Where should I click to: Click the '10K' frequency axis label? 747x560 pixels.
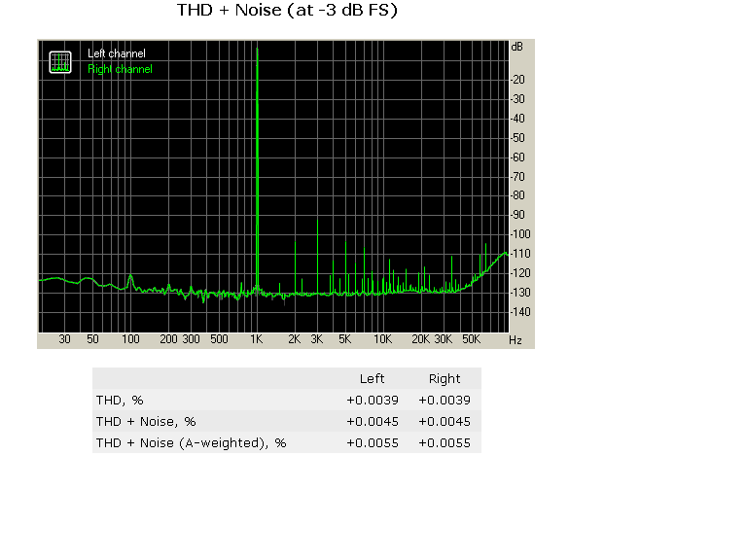[x=382, y=339]
